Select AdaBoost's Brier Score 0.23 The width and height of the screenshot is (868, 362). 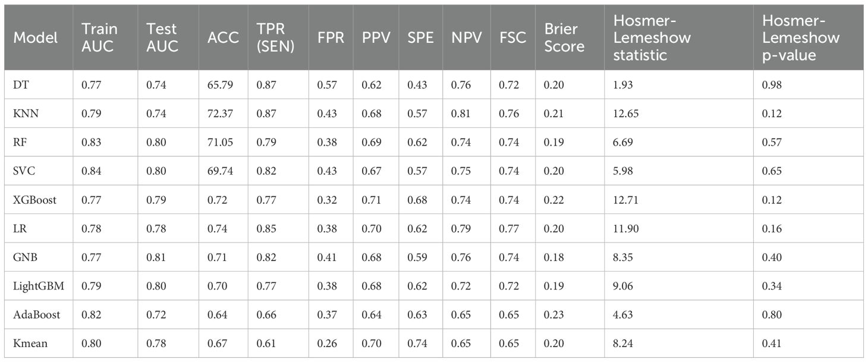point(553,315)
